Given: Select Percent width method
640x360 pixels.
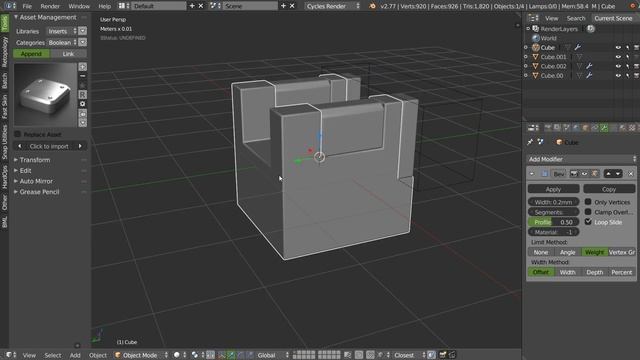Looking at the screenshot, I should click(x=621, y=272).
